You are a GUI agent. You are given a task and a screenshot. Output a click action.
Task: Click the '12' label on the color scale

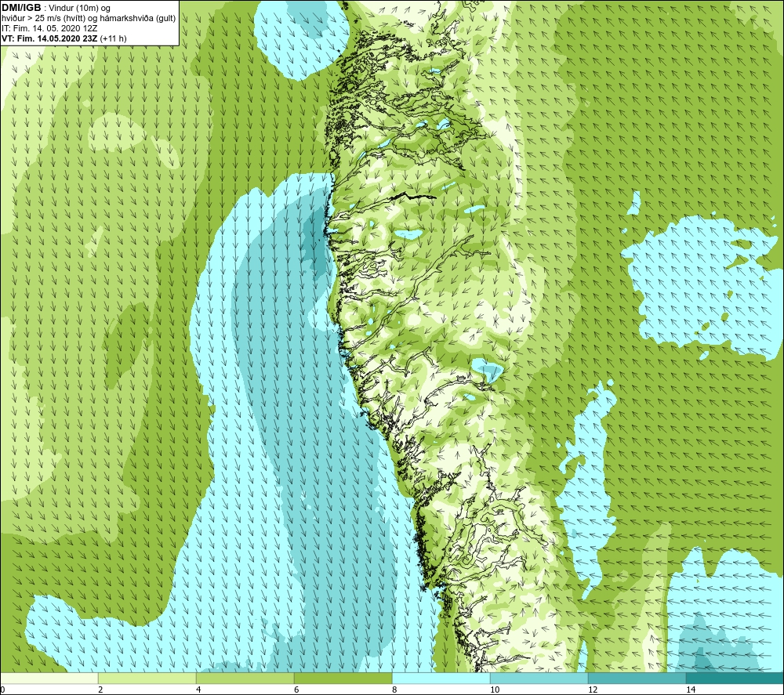[x=593, y=690]
